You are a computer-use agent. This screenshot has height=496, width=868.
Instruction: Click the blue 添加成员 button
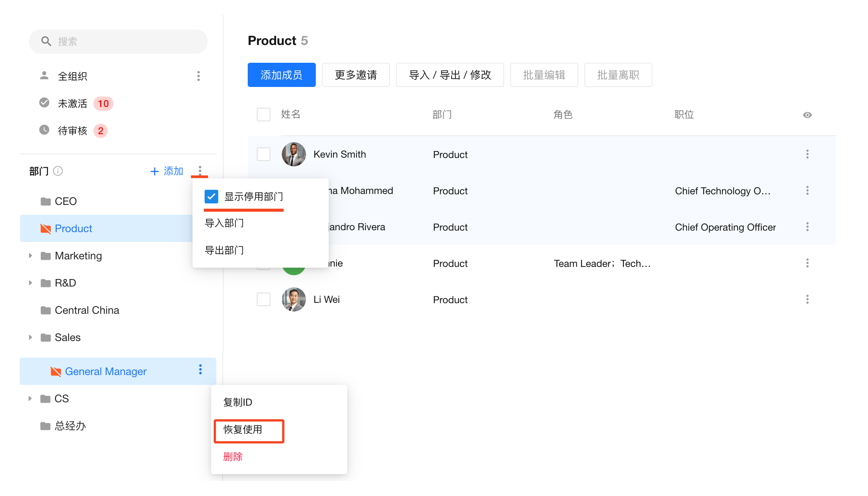click(281, 75)
